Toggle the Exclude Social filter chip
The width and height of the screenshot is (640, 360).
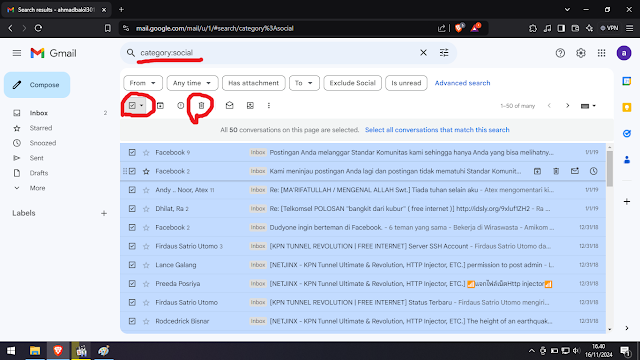point(353,83)
